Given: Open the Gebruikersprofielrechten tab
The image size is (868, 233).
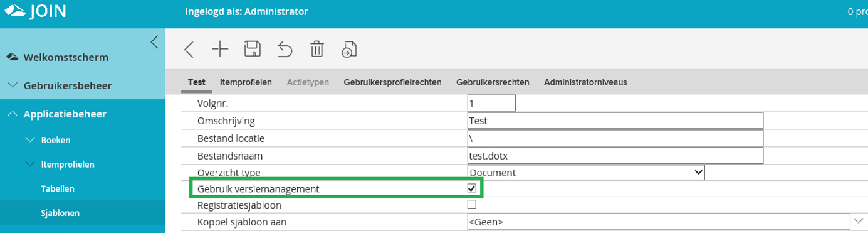Looking at the screenshot, I should [392, 82].
